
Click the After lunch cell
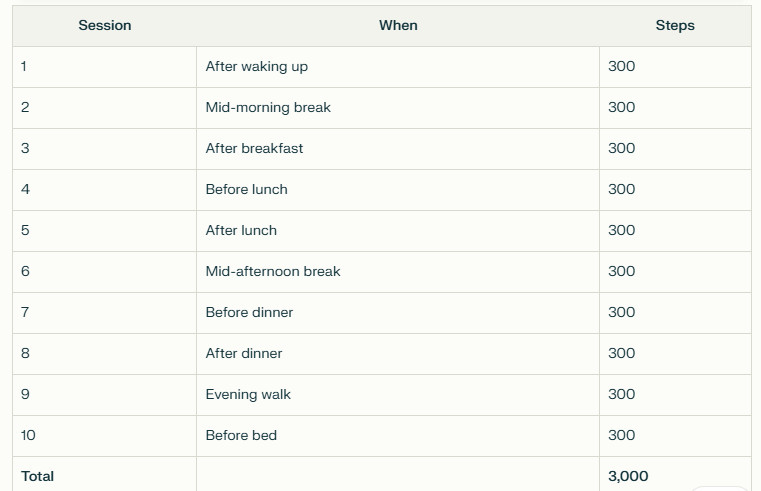pos(398,231)
